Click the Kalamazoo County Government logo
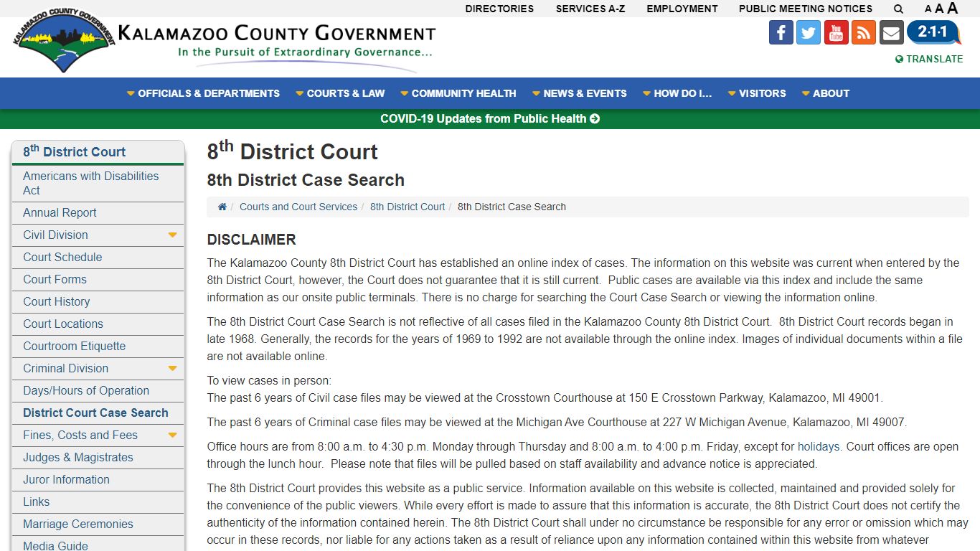Screen dimensions: 980x551 click(224, 42)
